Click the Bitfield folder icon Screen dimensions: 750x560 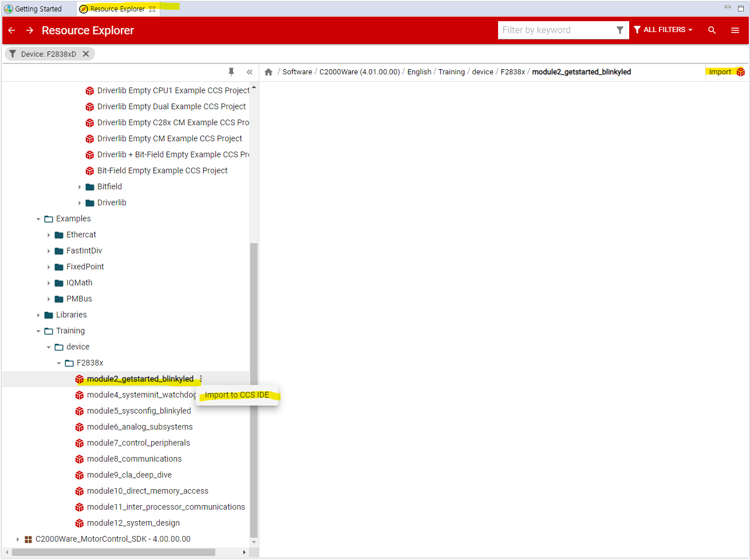90,186
